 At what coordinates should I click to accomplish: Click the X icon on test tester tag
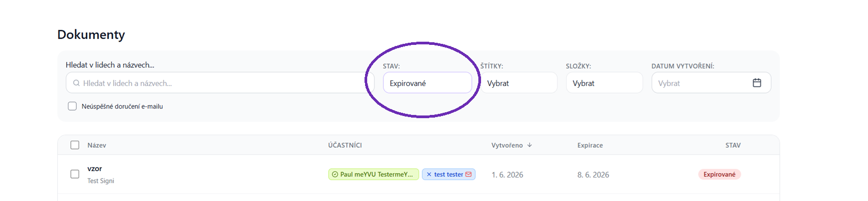pyautogui.click(x=429, y=174)
